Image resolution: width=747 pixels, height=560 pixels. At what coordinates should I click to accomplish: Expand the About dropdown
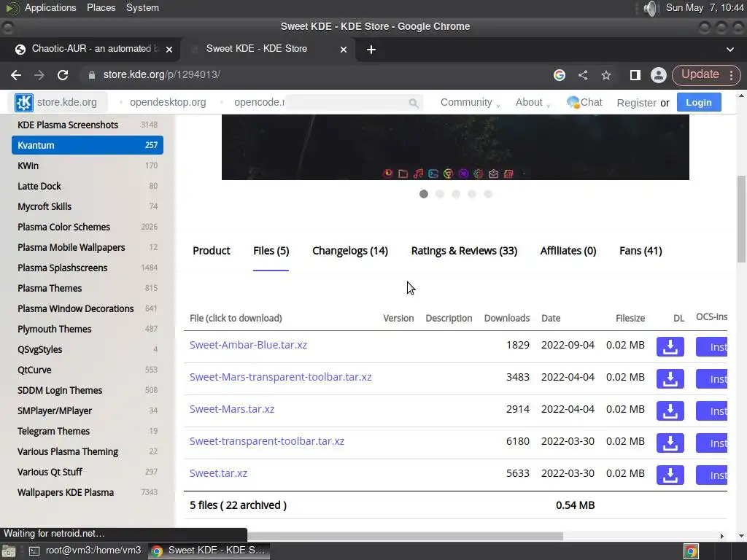[533, 102]
